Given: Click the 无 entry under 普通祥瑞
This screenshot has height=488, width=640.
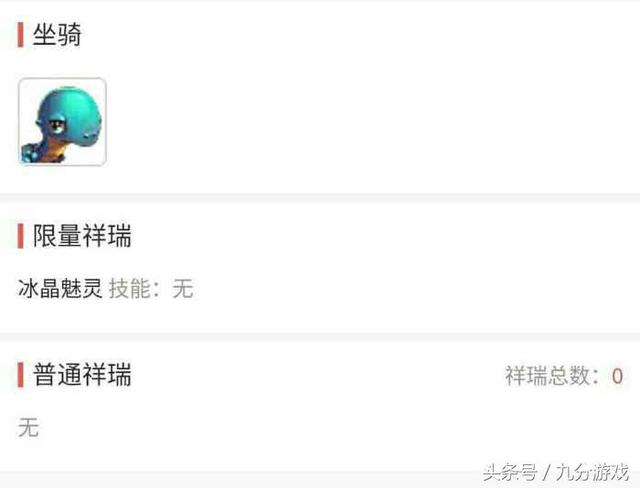Looking at the screenshot, I should pyautogui.click(x=28, y=428).
